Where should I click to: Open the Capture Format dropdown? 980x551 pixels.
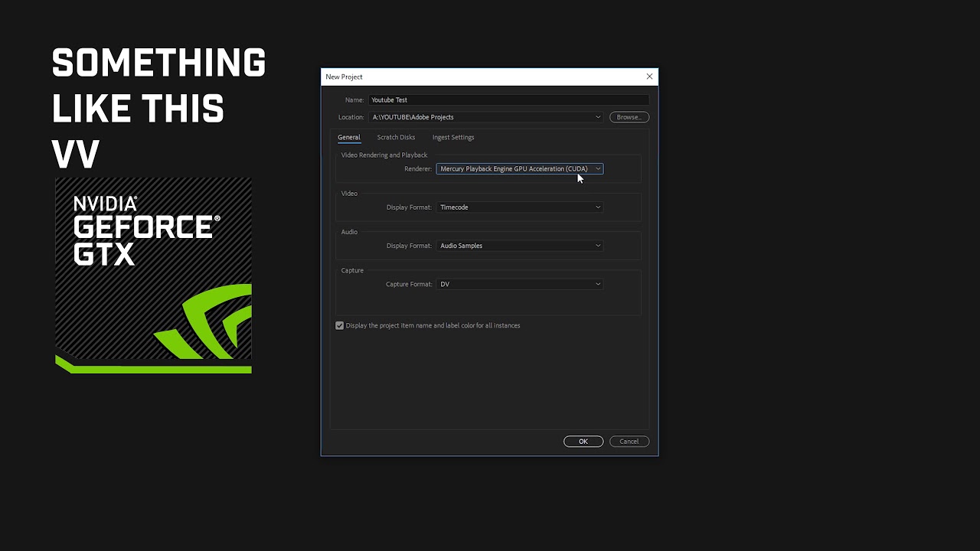point(520,284)
